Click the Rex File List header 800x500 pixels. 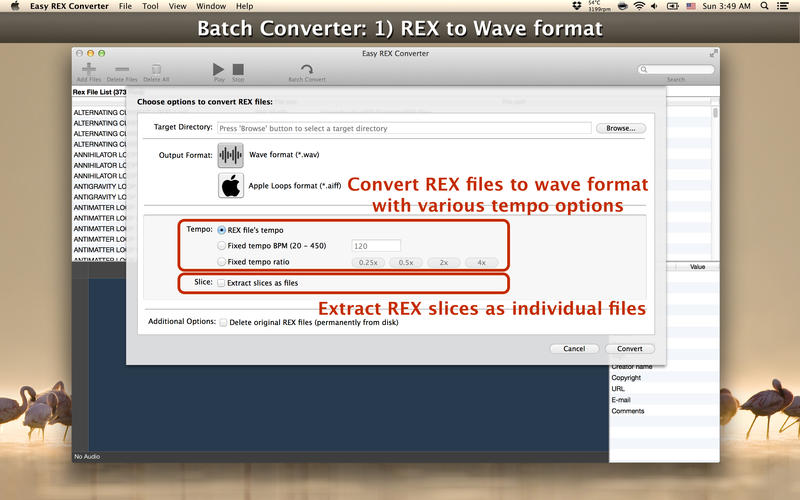(x=99, y=92)
